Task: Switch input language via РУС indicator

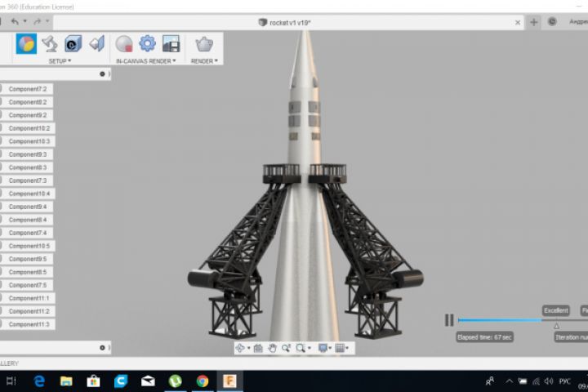Action: pos(564,381)
